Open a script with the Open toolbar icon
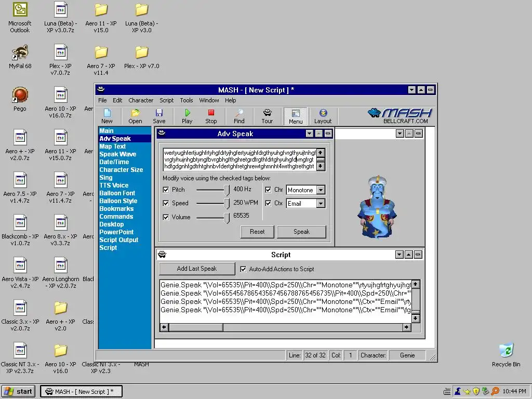Screen dimensions: 532x399 [135, 116]
